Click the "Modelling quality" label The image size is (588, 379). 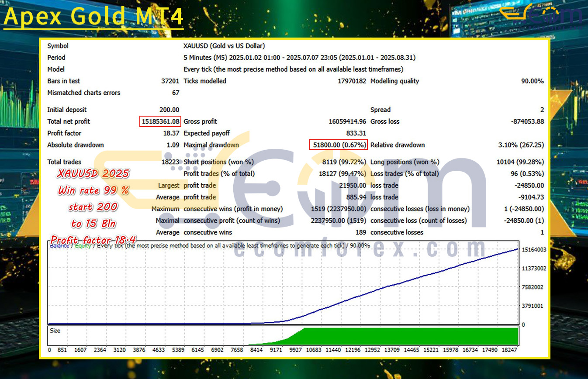pos(394,81)
